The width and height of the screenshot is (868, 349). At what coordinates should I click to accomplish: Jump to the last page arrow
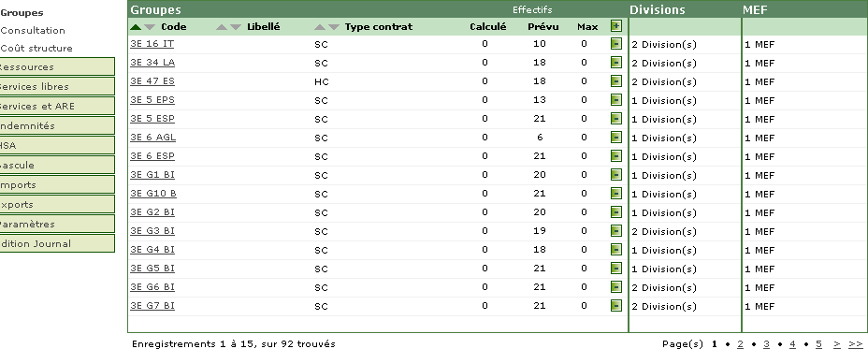pos(855,344)
